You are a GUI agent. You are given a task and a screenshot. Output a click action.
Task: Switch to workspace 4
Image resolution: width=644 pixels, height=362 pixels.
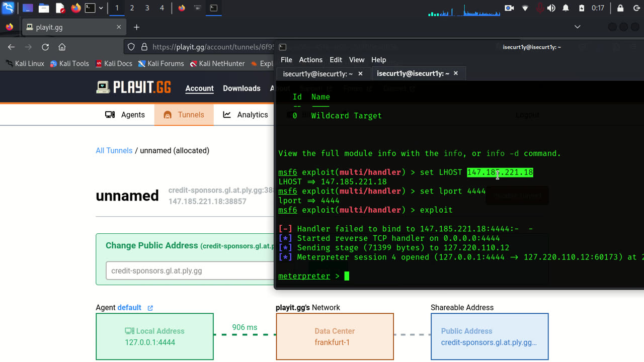pos(162,8)
